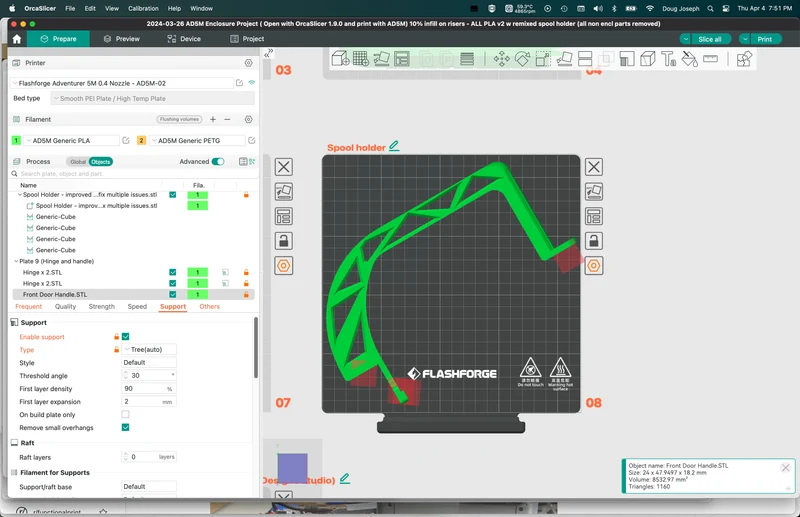Collapse Plate 9 (Hinge and handle) tree
Viewport: 800px width, 517px height.
[x=16, y=261]
